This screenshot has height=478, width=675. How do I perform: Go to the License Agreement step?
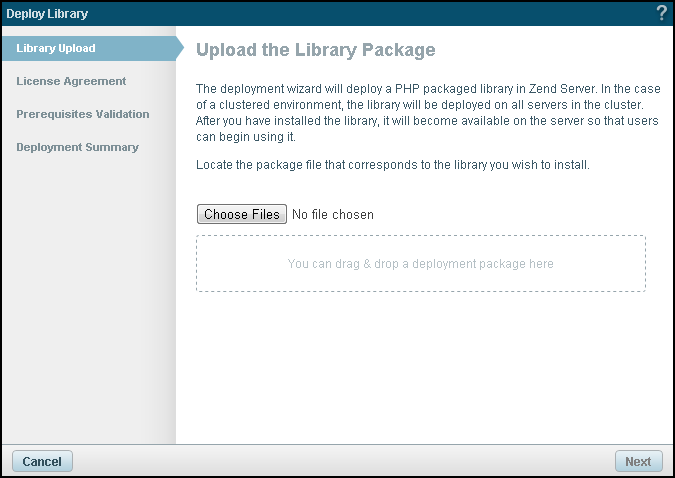click(71, 81)
